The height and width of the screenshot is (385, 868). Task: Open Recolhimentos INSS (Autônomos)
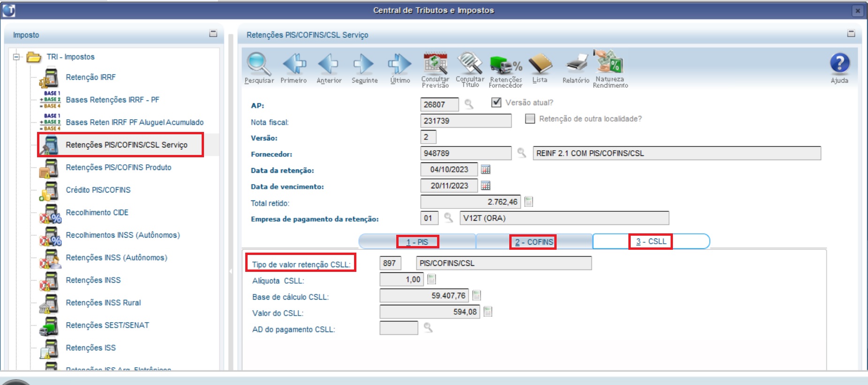tap(123, 235)
